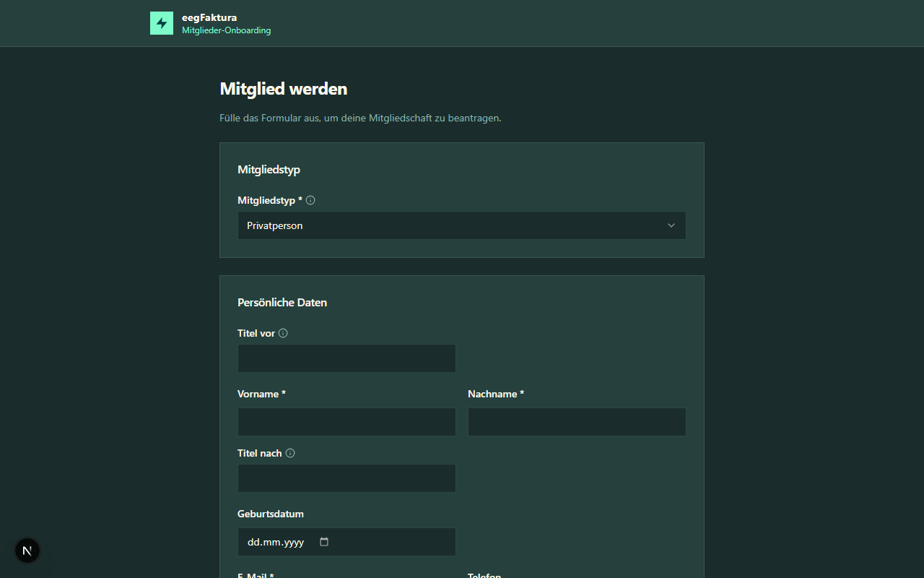Click the chevron arrow of the Mitgliedstyp select
The height and width of the screenshot is (578, 924).
(671, 225)
